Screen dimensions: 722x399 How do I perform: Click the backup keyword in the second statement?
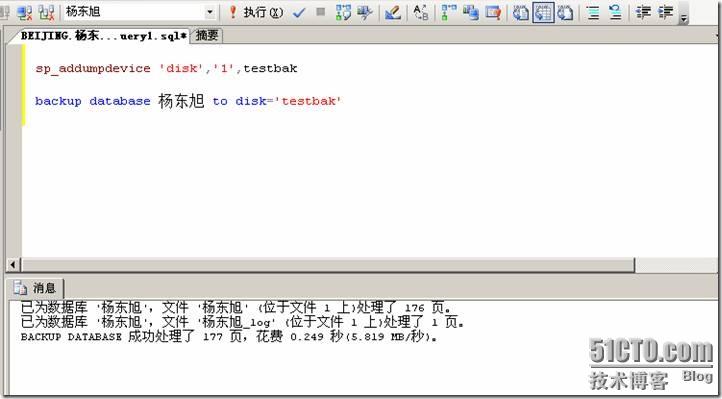coord(58,101)
